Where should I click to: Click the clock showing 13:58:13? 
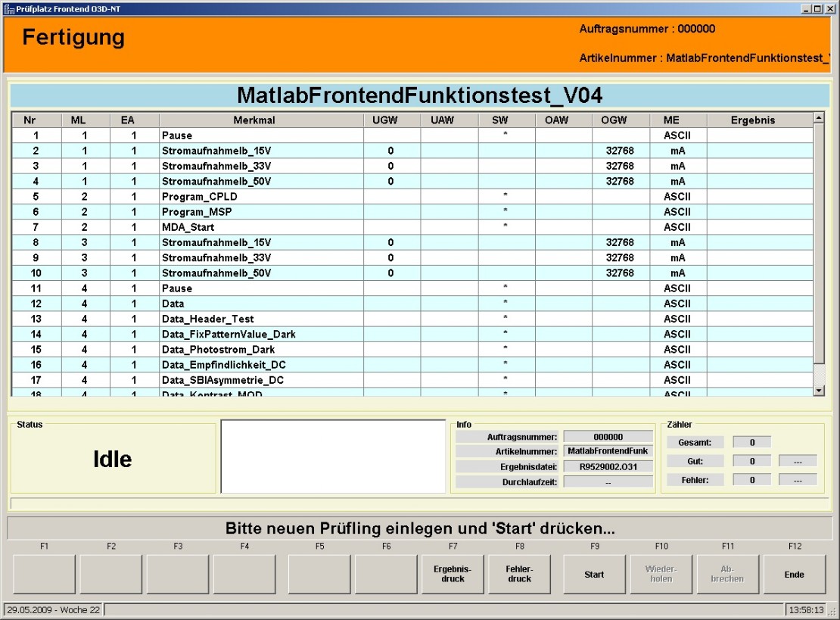point(806,610)
